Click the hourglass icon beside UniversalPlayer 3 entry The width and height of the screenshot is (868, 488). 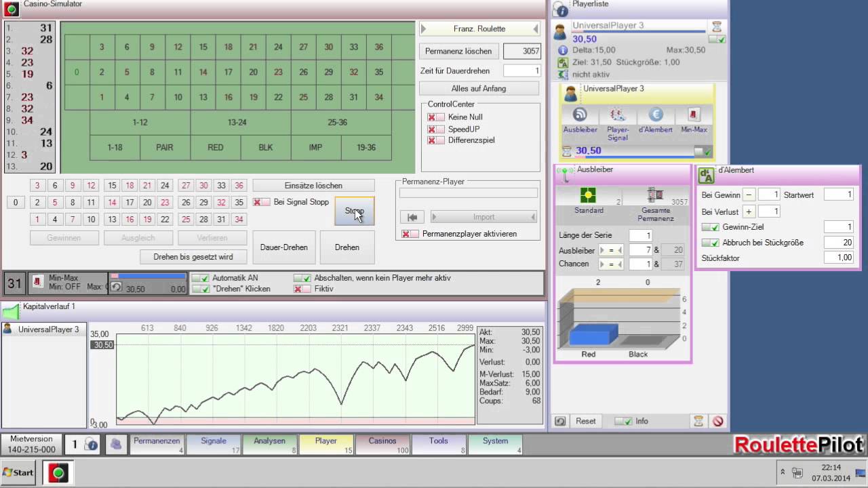(717, 26)
